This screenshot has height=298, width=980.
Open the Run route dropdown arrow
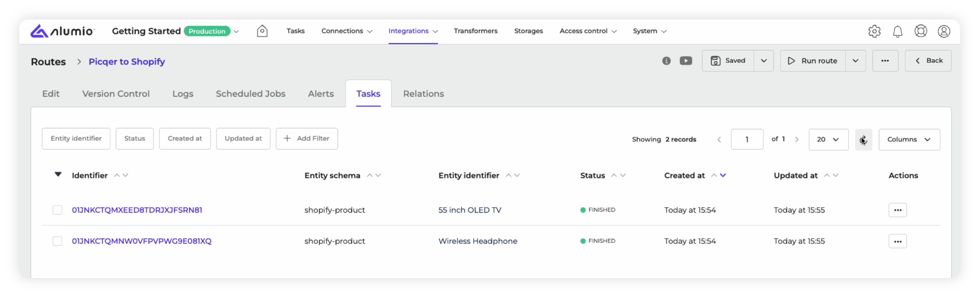point(855,61)
